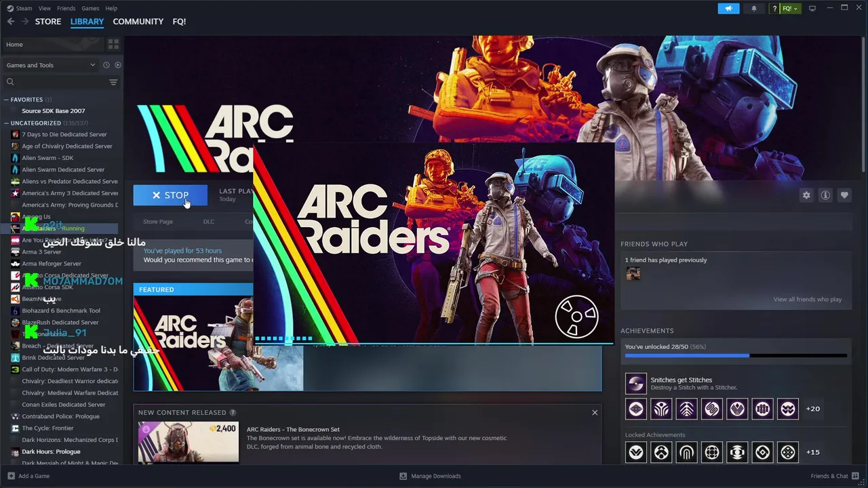This screenshot has height=488, width=868.
Task: Open the game settings gear icon
Action: click(x=806, y=195)
